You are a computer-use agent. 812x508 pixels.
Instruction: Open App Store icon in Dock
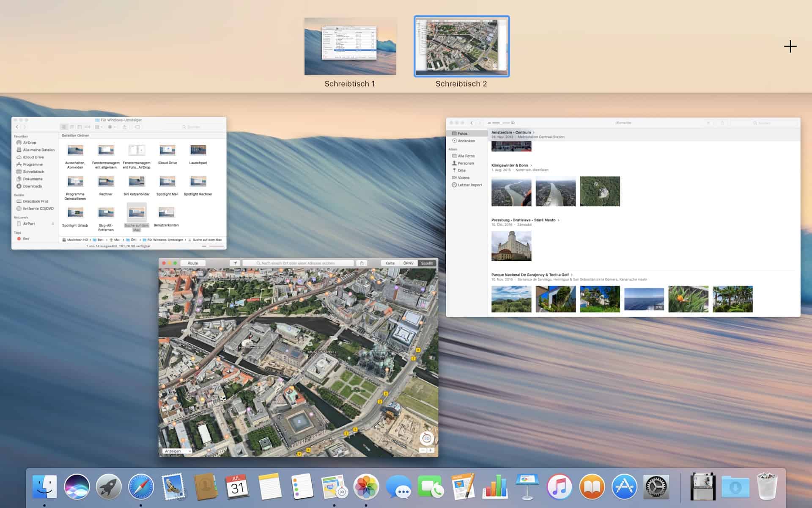point(624,487)
